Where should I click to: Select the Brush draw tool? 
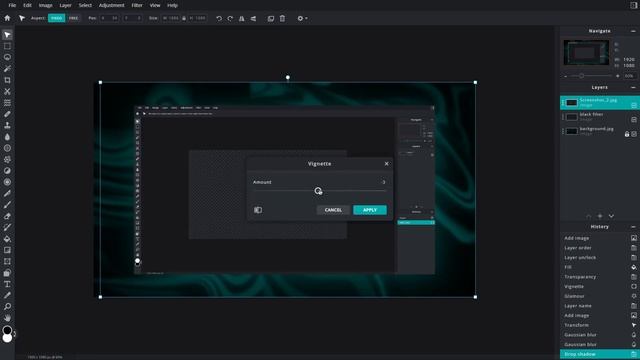click(x=7, y=204)
